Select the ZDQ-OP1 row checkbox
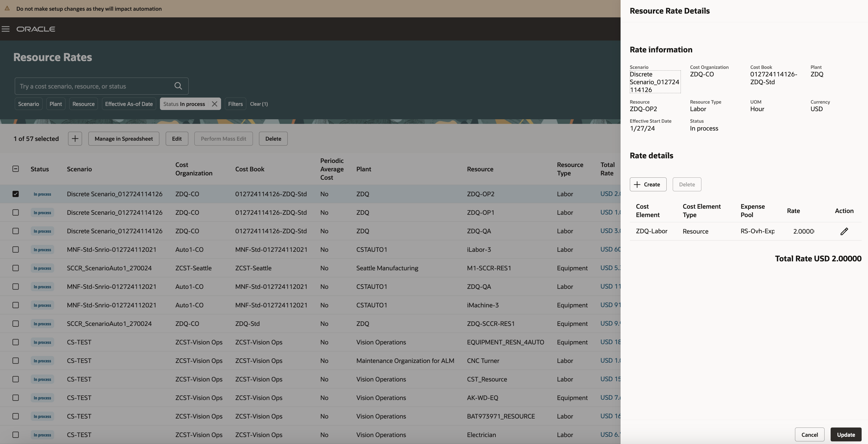 click(16, 212)
